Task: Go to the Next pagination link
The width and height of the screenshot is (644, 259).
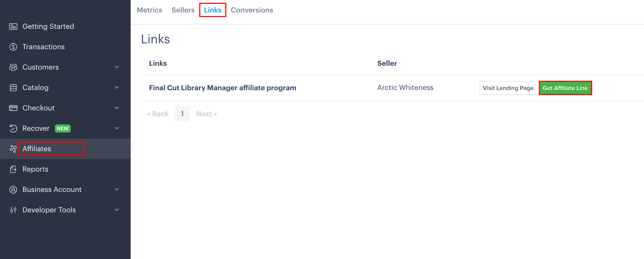Action: pos(207,114)
